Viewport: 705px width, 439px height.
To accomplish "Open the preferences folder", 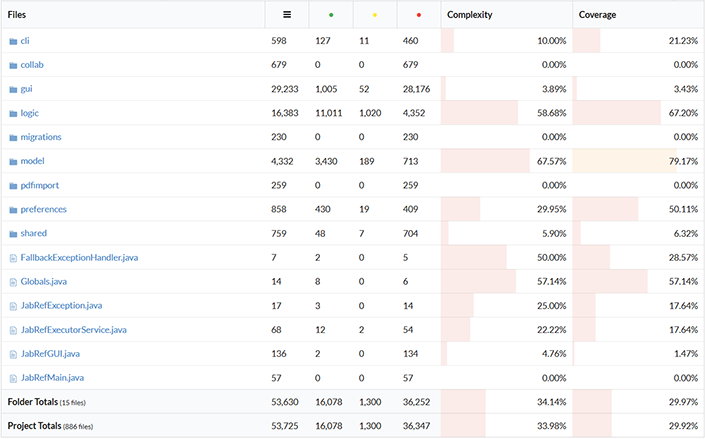I will [x=43, y=209].
